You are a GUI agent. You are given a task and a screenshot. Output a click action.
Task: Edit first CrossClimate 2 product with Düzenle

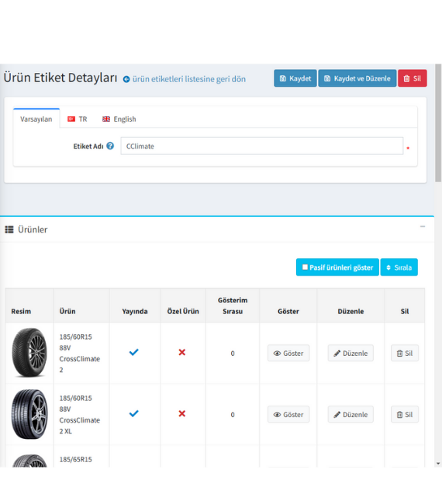click(350, 353)
